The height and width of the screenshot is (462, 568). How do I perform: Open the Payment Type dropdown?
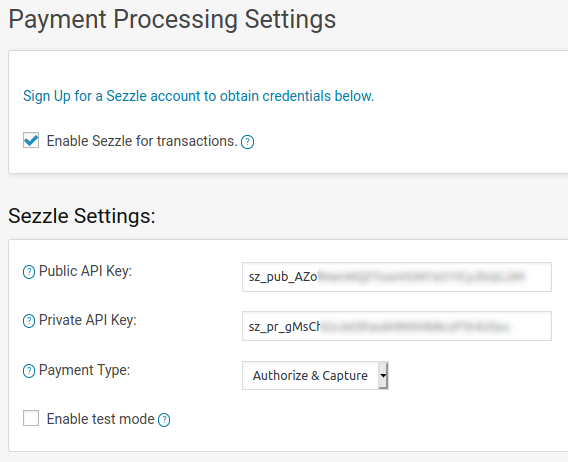coord(315,375)
